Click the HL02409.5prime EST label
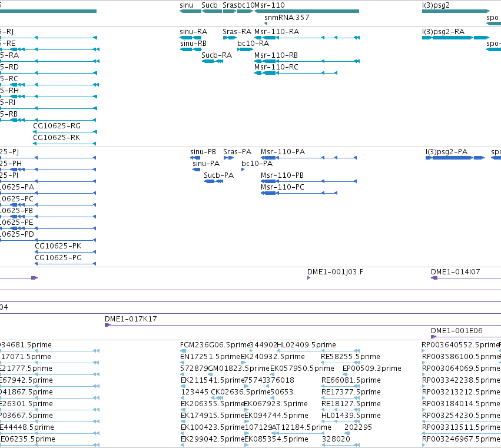 [x=306, y=345]
